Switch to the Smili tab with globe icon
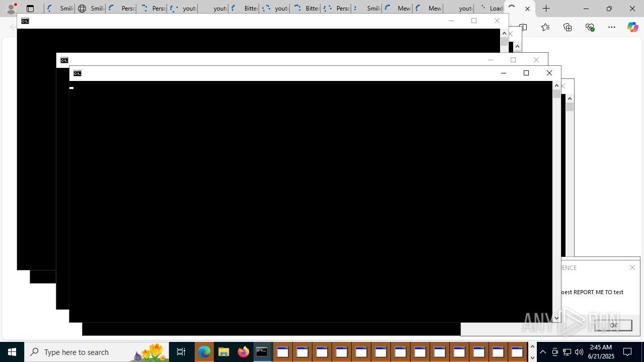The width and height of the screenshot is (644, 362). [x=90, y=9]
